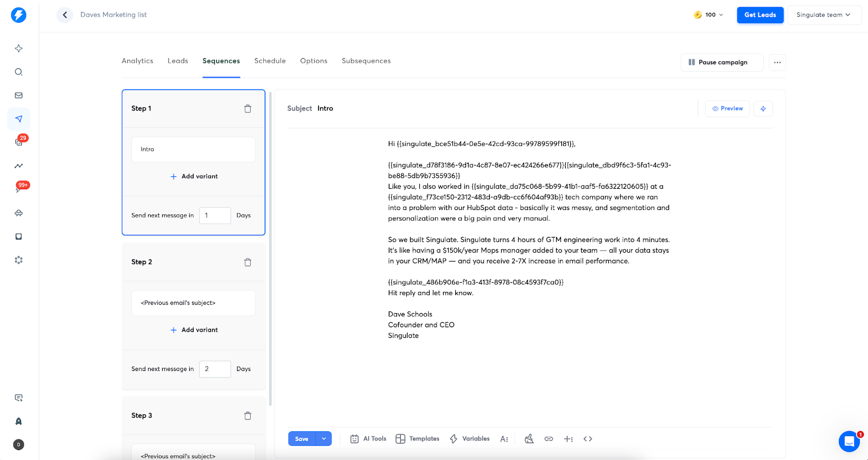Click the clear formatting broom icon
Image resolution: width=868 pixels, height=460 pixels.
click(529, 439)
